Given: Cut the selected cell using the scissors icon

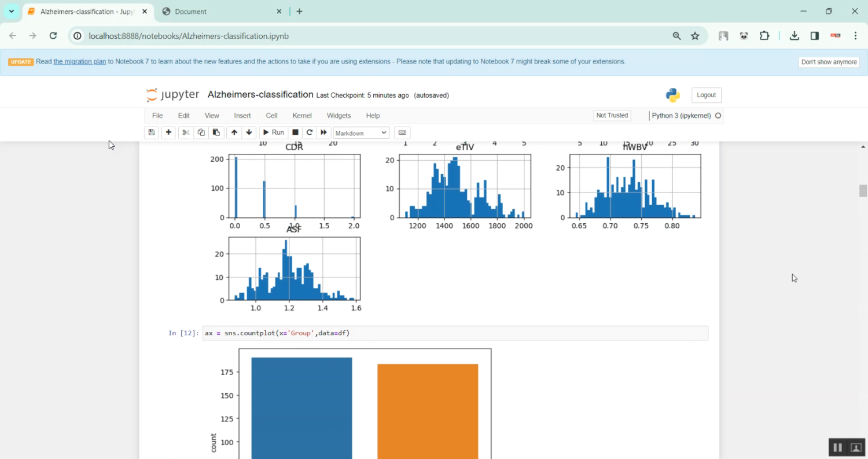Looking at the screenshot, I should pos(185,132).
